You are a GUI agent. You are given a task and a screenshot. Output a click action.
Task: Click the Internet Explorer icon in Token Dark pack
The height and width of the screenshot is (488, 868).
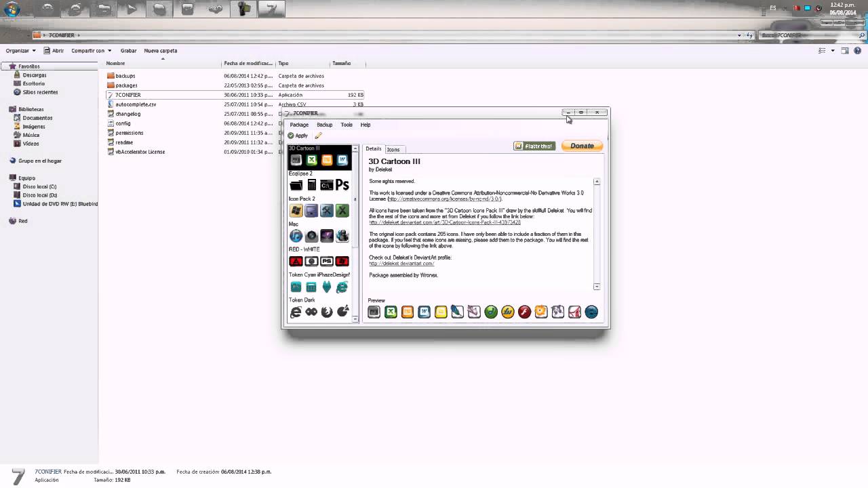(296, 312)
